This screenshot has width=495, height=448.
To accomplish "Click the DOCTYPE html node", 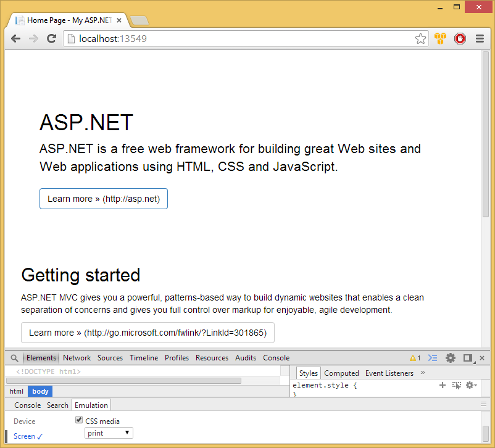I will tap(48, 371).
